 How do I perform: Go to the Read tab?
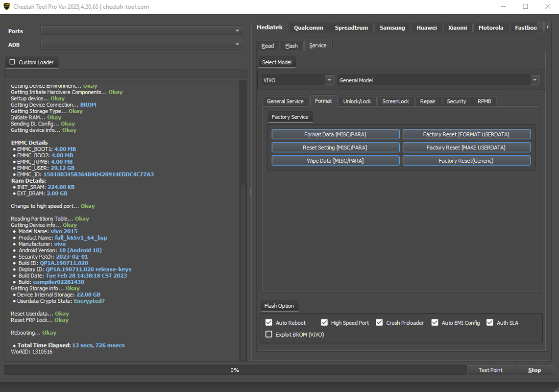pos(267,46)
